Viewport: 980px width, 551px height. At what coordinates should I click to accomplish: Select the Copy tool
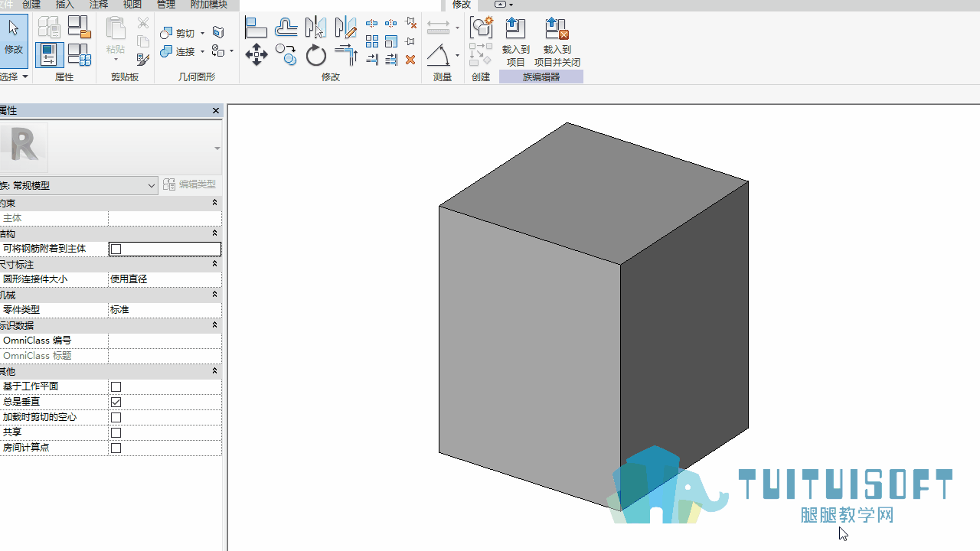point(286,55)
